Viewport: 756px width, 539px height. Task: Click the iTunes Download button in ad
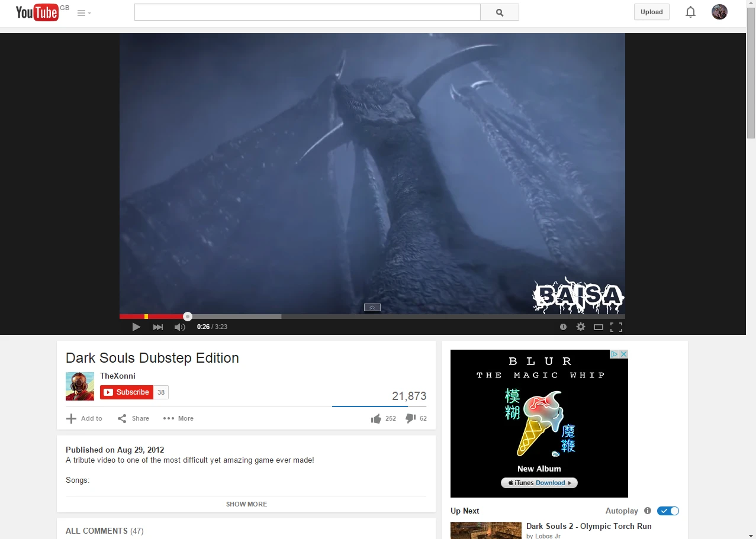point(539,483)
